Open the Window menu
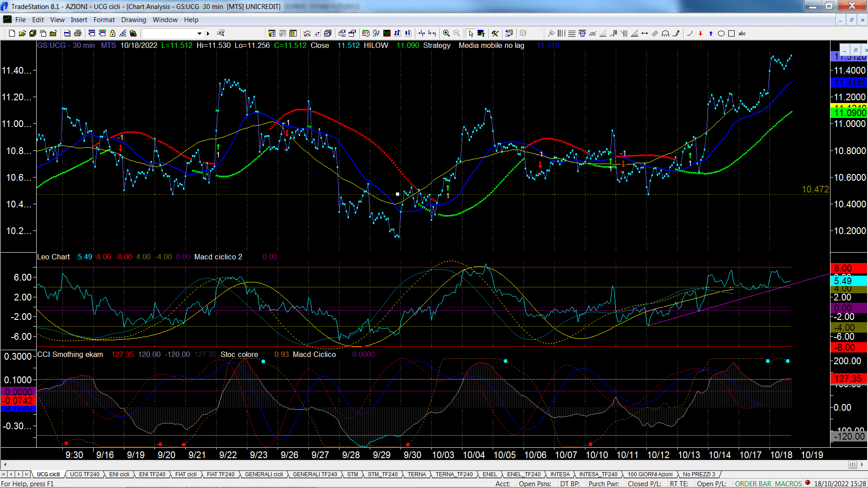 165,20
